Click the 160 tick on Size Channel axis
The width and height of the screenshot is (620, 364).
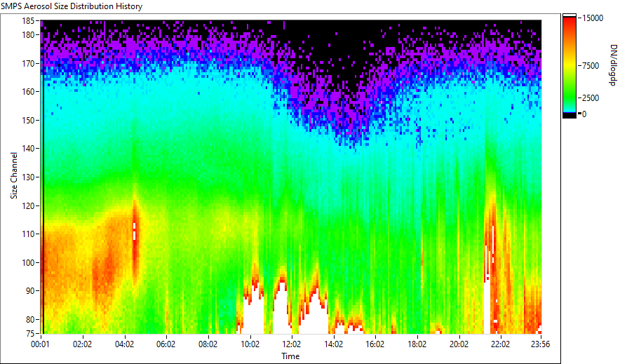(x=29, y=92)
